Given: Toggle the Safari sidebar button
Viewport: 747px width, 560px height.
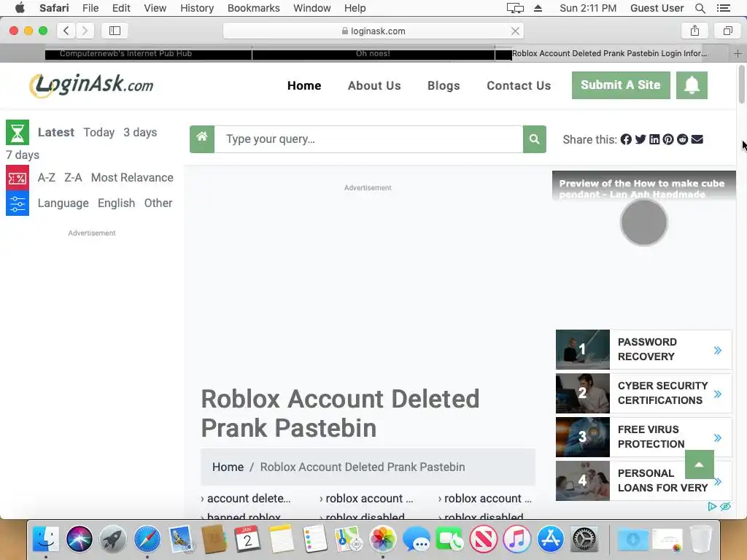Looking at the screenshot, I should pos(115,31).
